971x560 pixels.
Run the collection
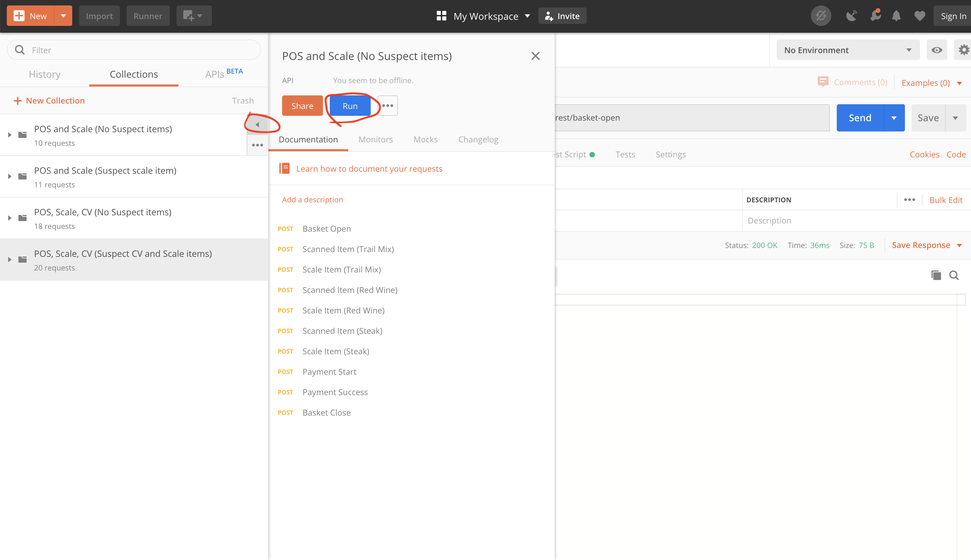coord(350,105)
